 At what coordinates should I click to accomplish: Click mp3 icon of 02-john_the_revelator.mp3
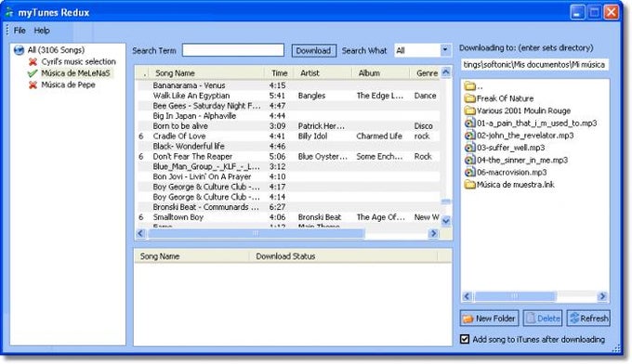(x=469, y=136)
